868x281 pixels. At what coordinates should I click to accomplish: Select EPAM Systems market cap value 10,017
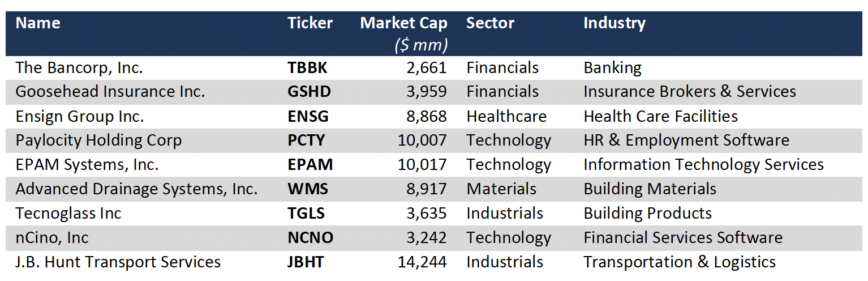coord(422,165)
